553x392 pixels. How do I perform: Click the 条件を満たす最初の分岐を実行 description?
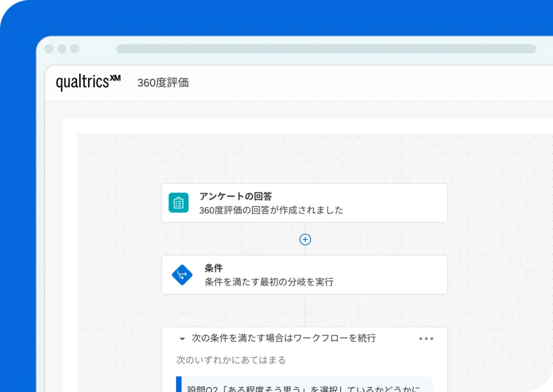269,282
